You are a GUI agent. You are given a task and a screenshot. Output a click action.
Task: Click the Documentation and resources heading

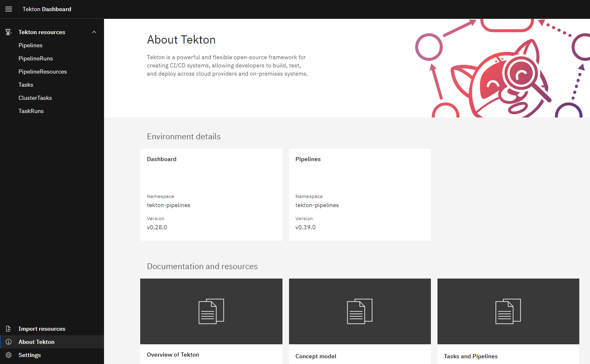point(202,266)
